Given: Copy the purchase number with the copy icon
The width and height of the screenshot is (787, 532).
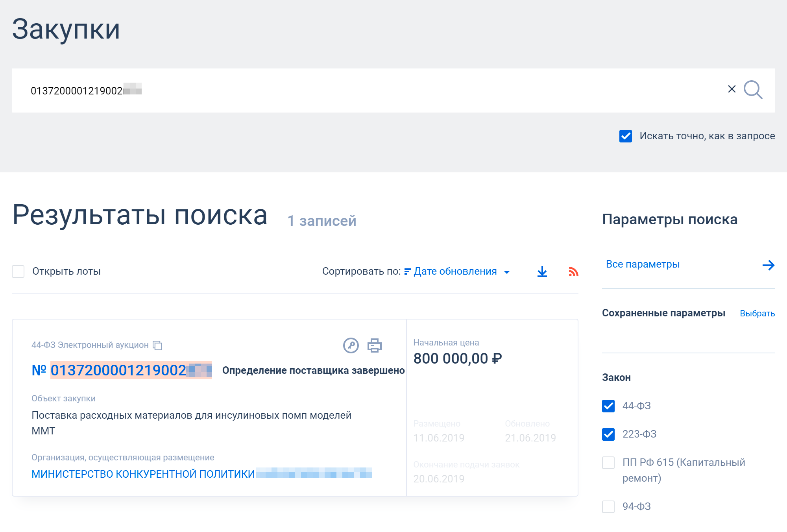Looking at the screenshot, I should coord(157,345).
